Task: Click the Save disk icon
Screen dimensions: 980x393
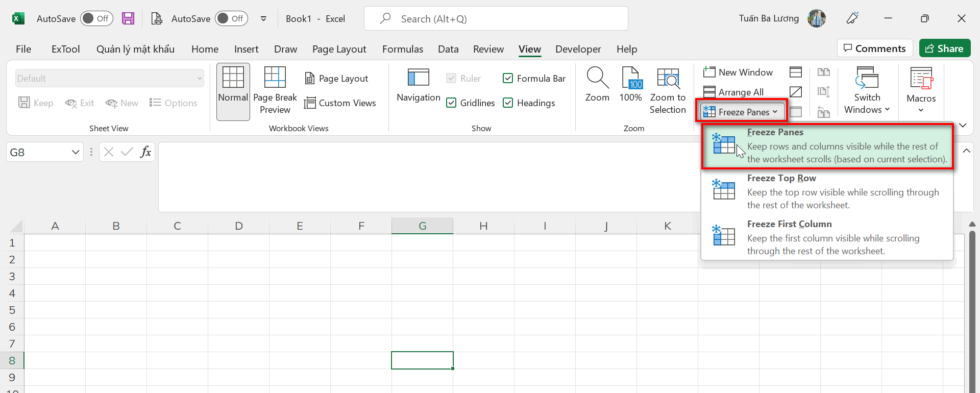Action: click(128, 19)
